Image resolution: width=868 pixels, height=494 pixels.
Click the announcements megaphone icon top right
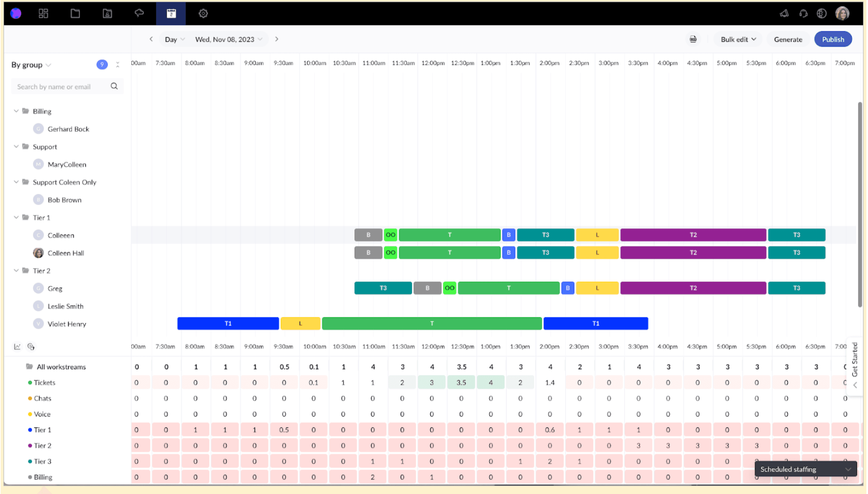pyautogui.click(x=784, y=13)
